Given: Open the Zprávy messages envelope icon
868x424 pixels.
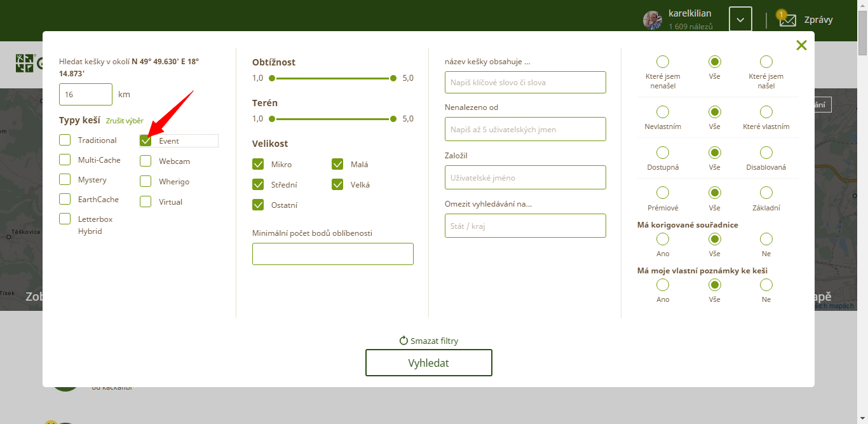Looking at the screenshot, I should pyautogui.click(x=787, y=20).
